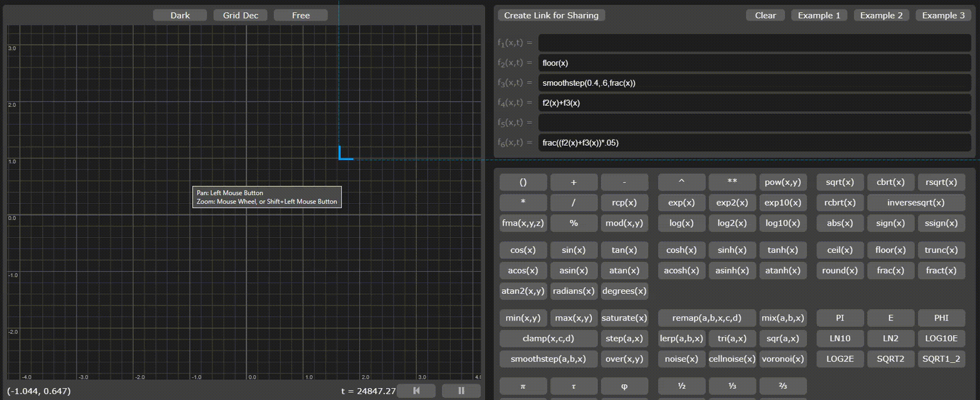Toggle the Free axis mode

point(301,15)
